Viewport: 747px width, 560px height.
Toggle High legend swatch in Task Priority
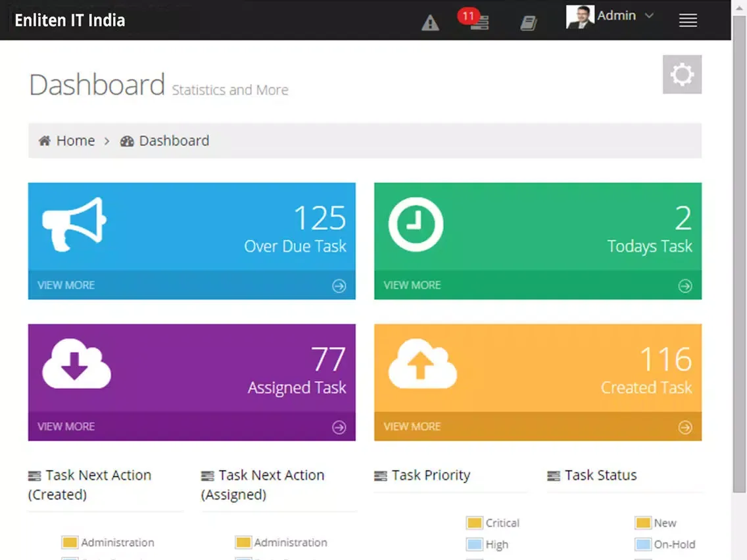475,544
